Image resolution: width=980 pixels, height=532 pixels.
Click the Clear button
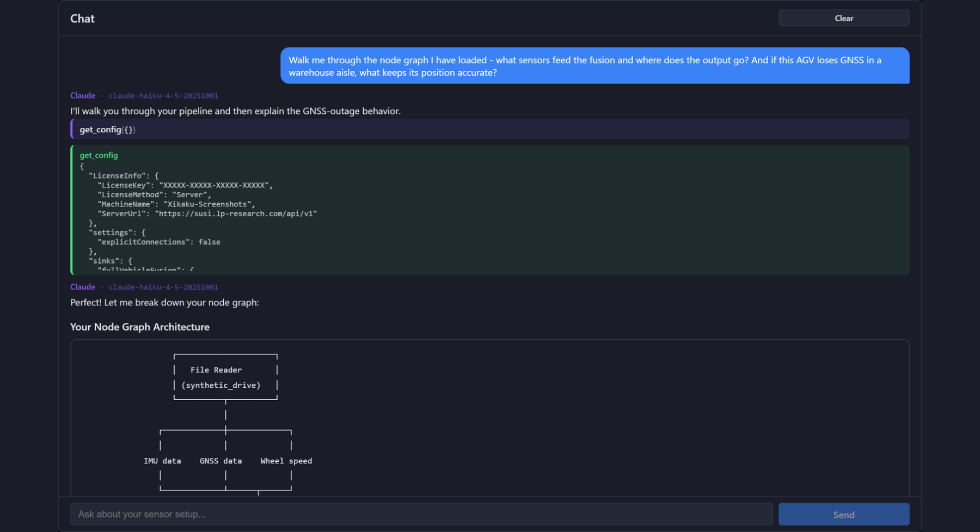pos(843,18)
